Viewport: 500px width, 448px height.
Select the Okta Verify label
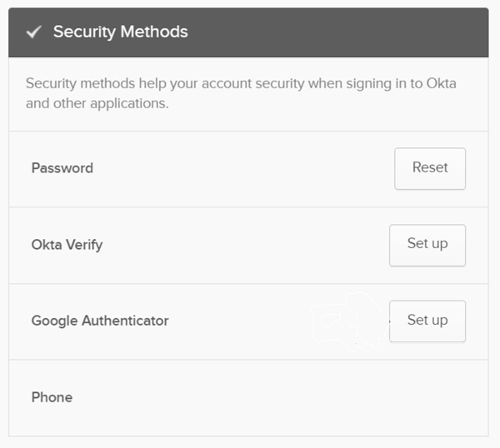[x=67, y=245]
